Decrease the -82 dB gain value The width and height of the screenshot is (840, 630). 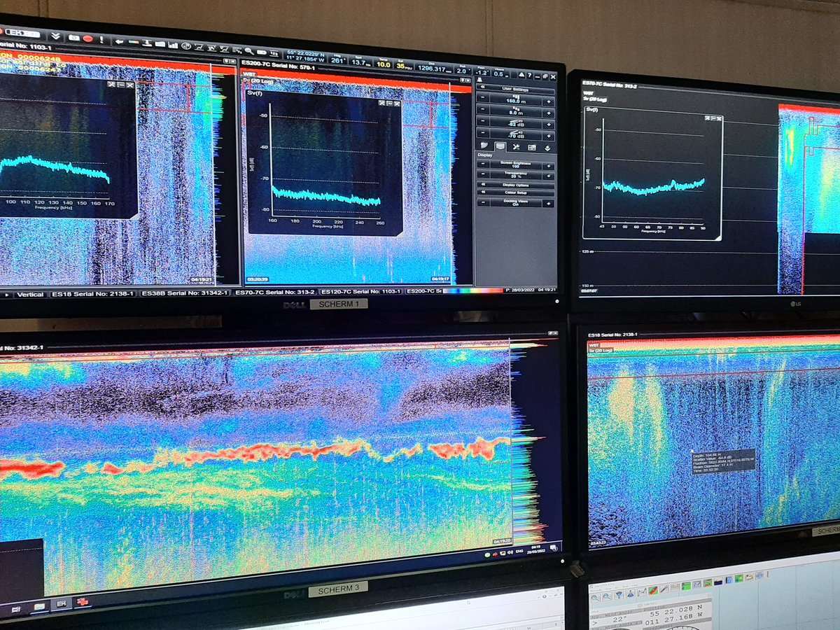[x=483, y=121]
